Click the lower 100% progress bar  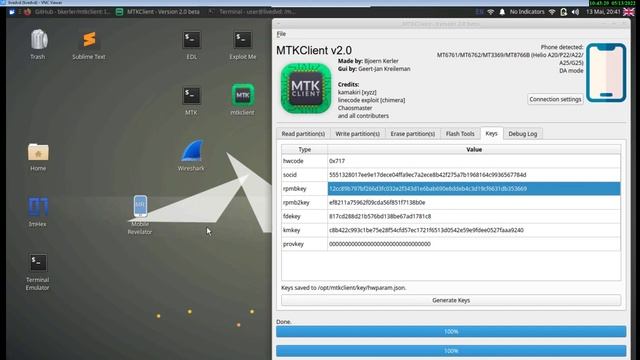click(x=451, y=351)
